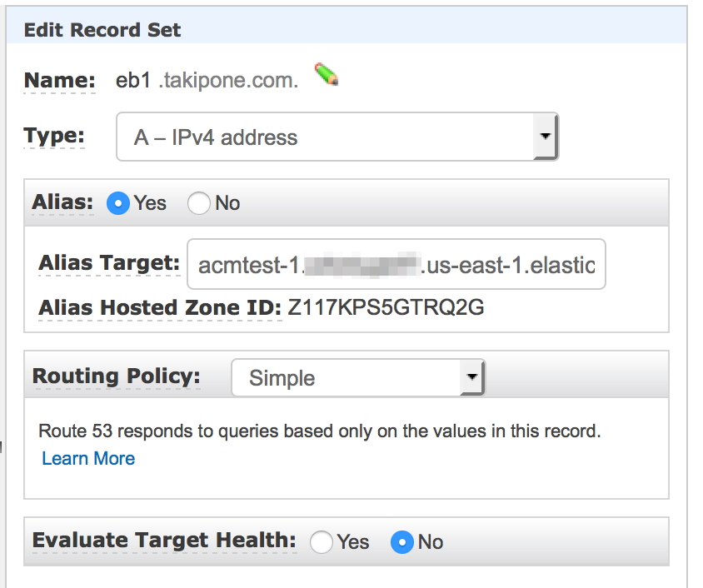Focus the Alias Target input field

(x=396, y=264)
